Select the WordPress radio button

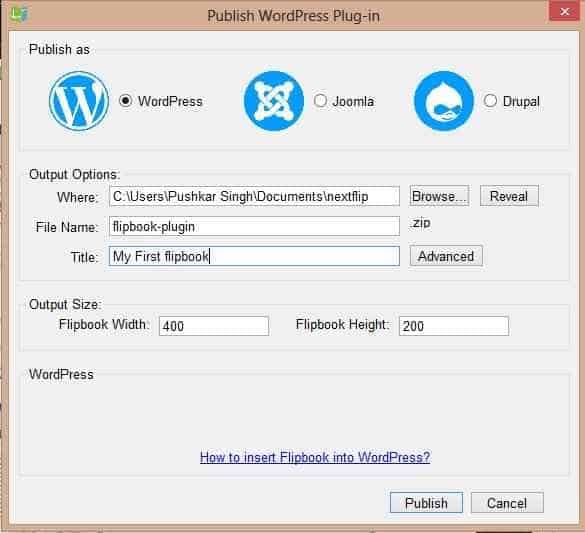tap(126, 101)
